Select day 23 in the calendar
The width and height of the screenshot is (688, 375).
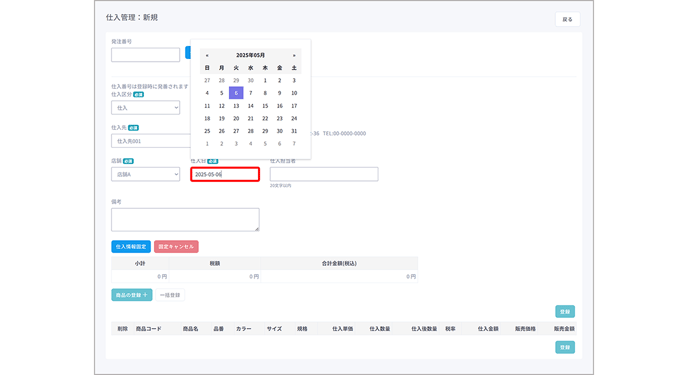tap(280, 118)
